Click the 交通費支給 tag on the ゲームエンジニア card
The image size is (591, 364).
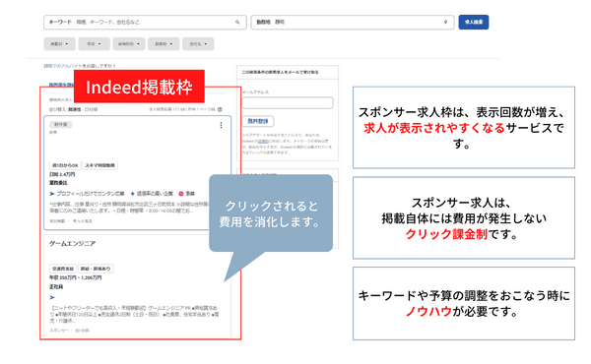(63, 269)
